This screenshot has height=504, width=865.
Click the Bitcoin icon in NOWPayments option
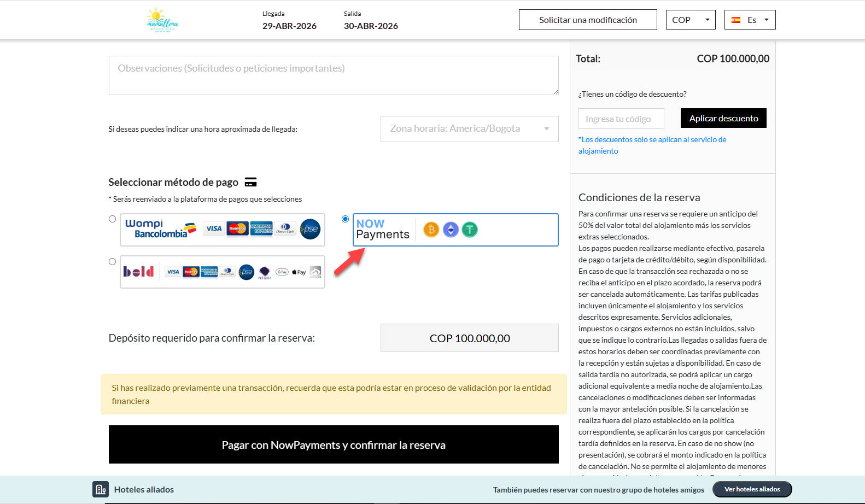[431, 230]
